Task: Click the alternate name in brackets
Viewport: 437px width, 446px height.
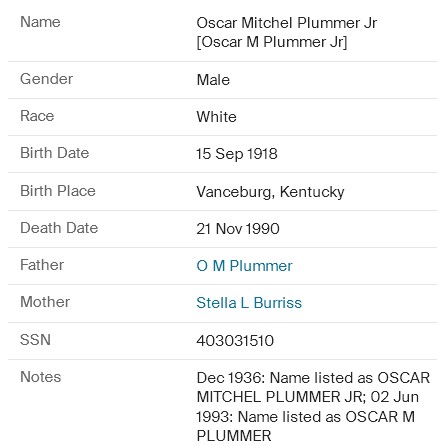Action: click(272, 42)
